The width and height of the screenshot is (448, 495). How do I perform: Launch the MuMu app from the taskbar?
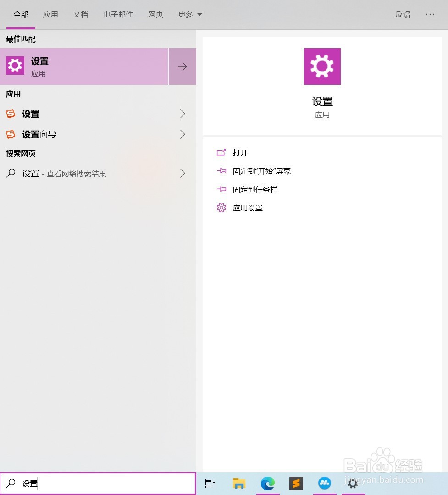click(324, 483)
